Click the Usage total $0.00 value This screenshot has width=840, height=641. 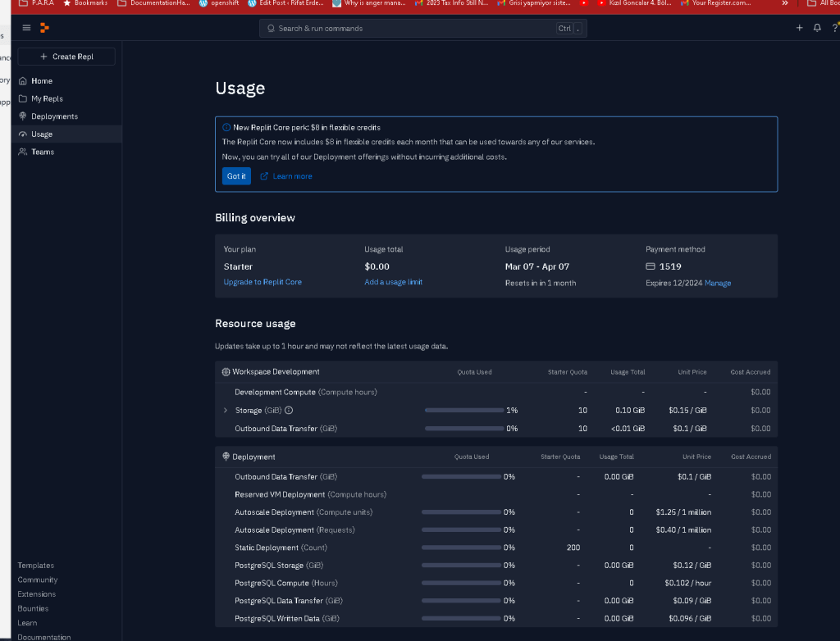[x=377, y=266]
